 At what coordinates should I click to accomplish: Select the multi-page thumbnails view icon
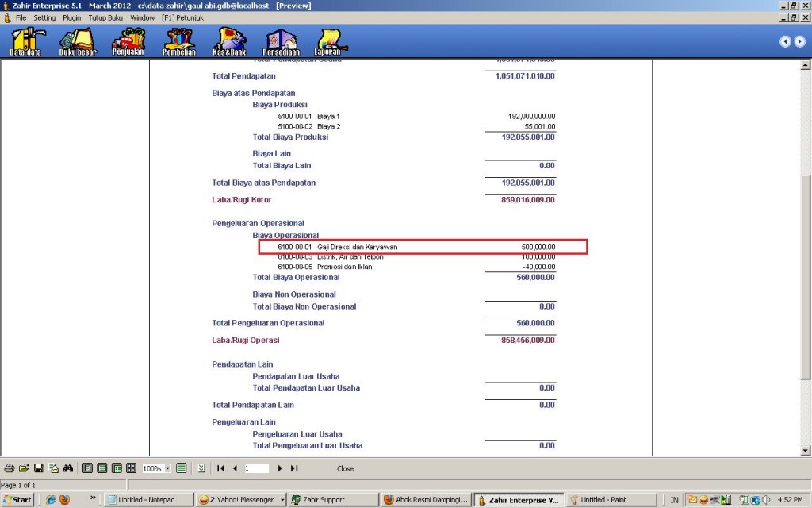coord(132,468)
